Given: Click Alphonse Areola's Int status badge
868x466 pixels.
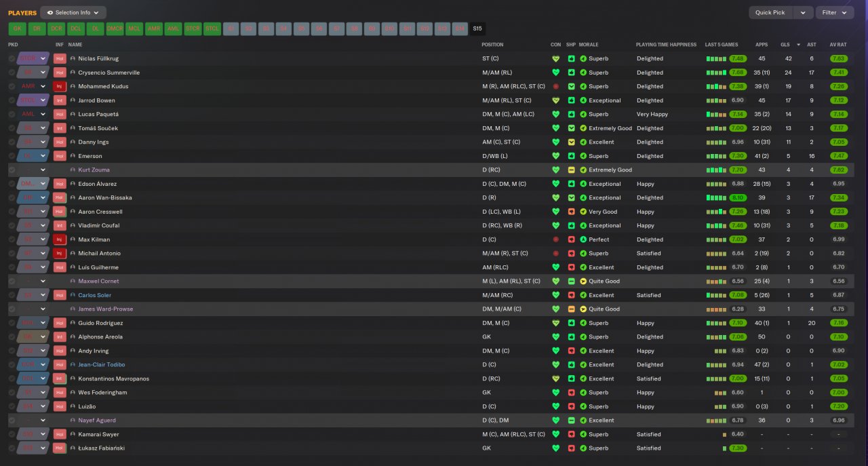Looking at the screenshot, I should [60, 336].
